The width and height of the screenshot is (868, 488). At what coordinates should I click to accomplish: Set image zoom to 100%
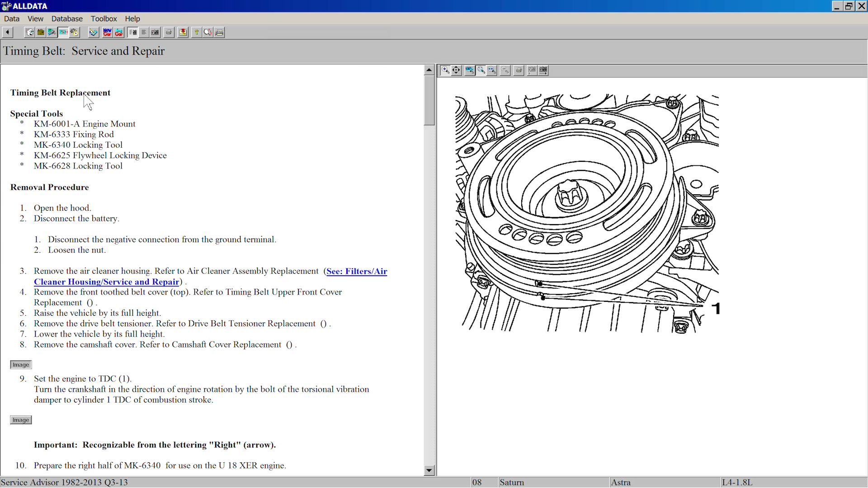pos(470,70)
